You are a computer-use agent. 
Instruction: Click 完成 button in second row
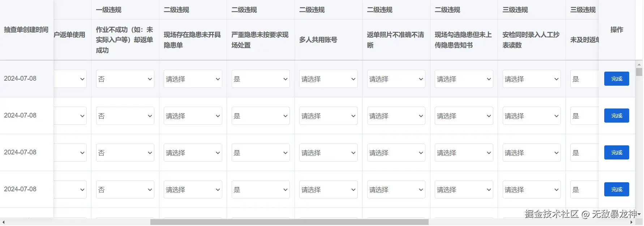[x=616, y=116]
